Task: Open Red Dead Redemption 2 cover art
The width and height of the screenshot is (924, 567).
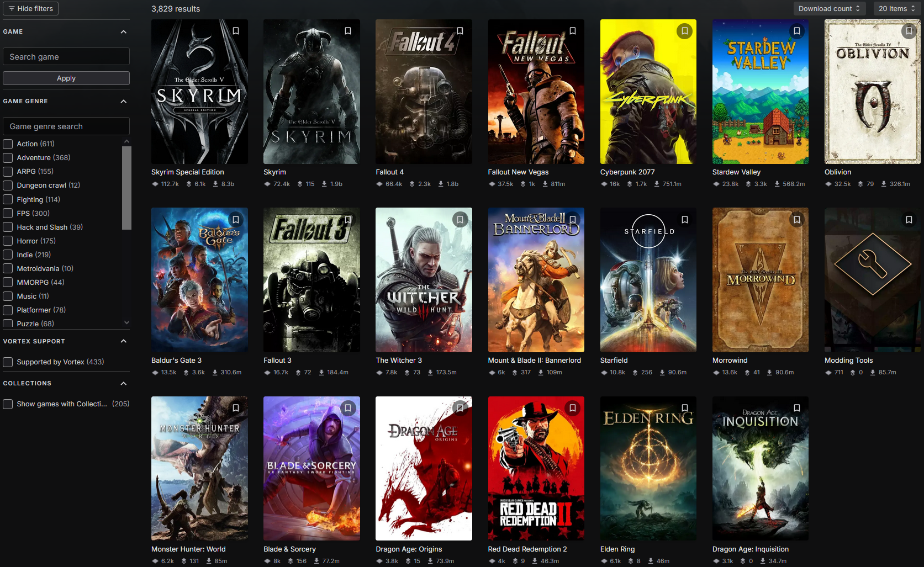Action: click(536, 468)
